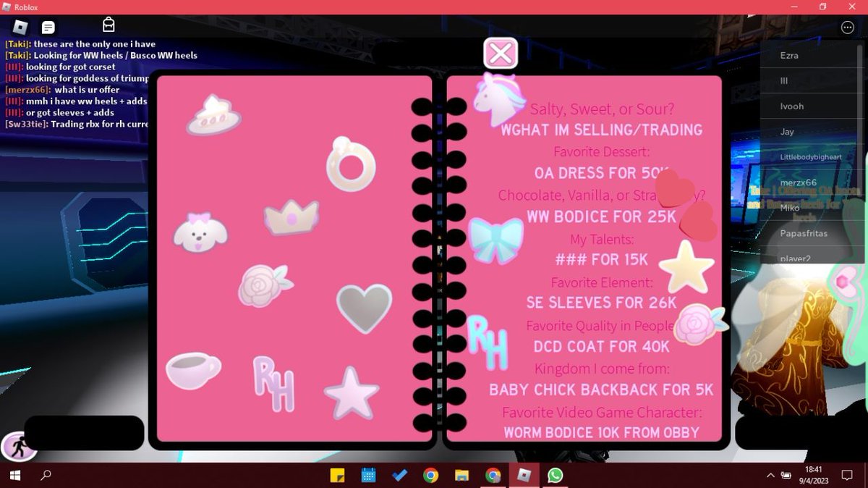Screen dimensions: 868x488
Task: Click the 'Favorite Dessert:' prompt
Action: 602,152
